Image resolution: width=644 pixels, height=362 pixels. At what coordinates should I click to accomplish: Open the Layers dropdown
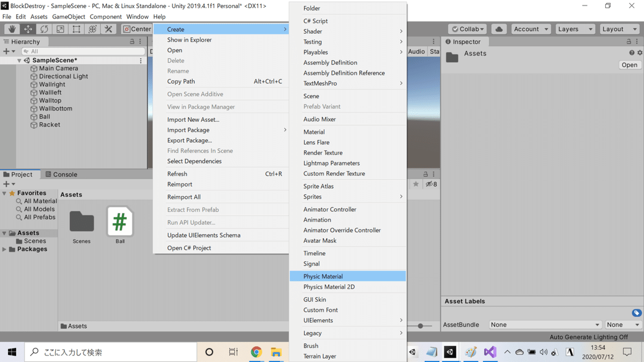click(575, 29)
